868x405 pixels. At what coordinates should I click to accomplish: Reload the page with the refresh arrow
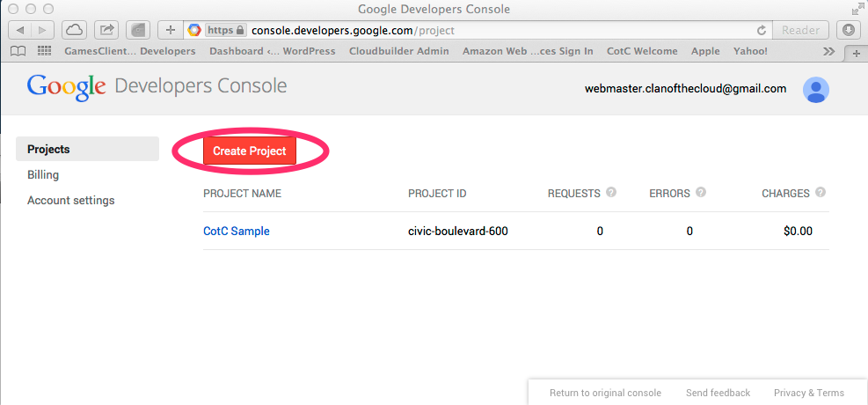click(762, 31)
